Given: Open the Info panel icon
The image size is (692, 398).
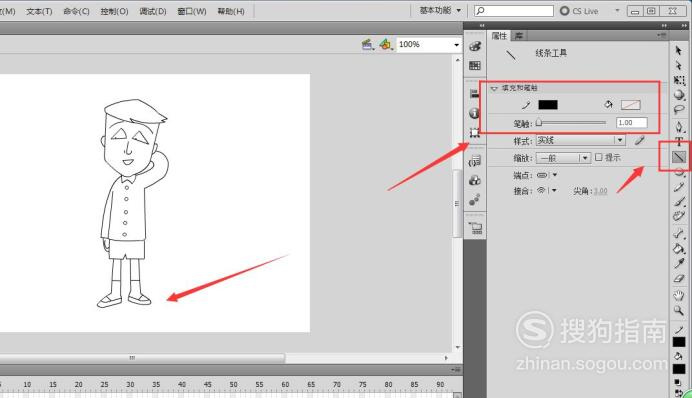Looking at the screenshot, I should pos(474,113).
